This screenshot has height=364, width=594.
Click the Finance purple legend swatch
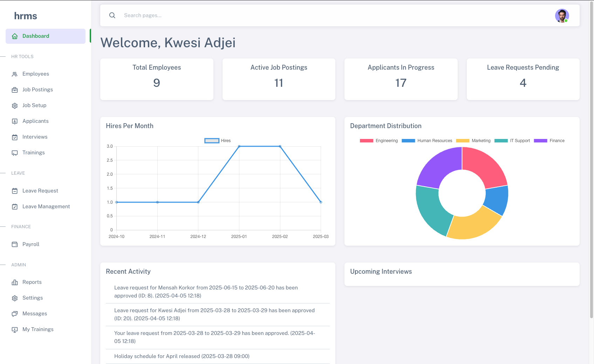point(540,141)
